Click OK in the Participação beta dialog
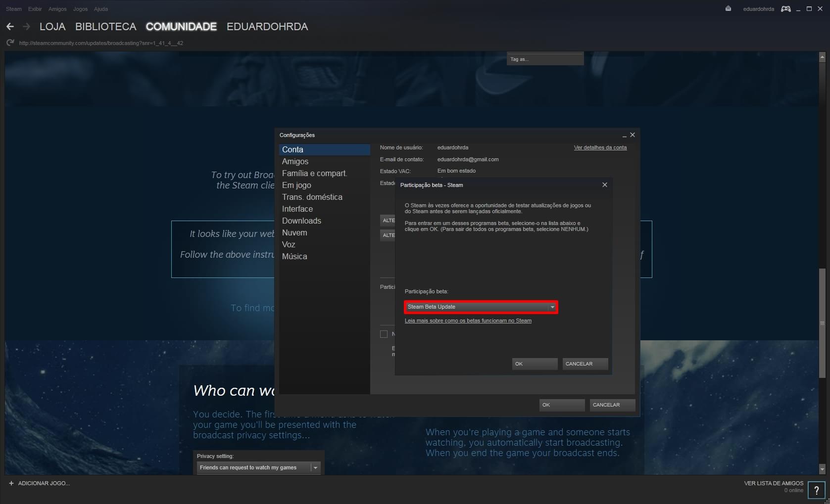The width and height of the screenshot is (830, 504). coord(535,364)
